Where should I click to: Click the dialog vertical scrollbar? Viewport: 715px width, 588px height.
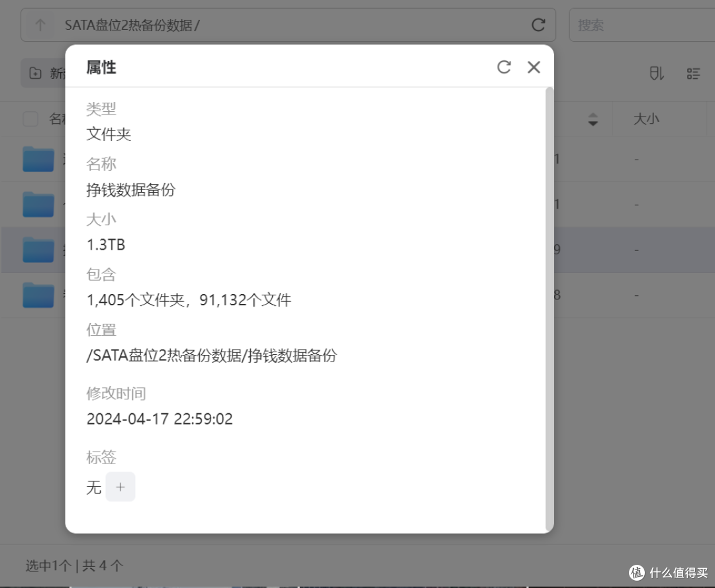coord(549,309)
